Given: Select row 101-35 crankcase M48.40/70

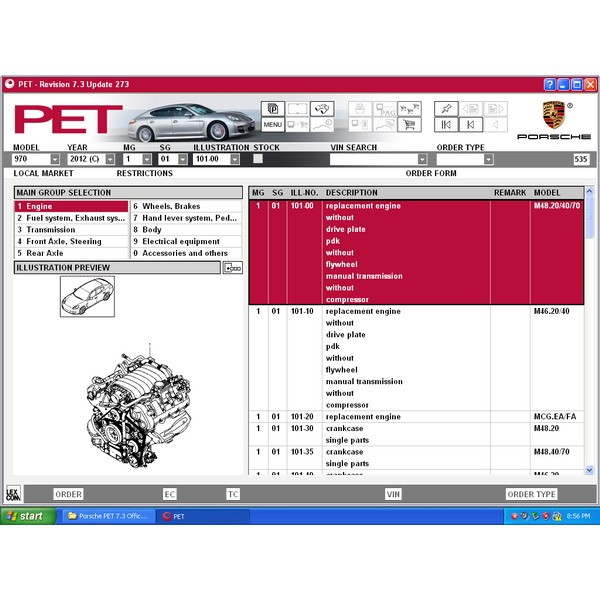Looking at the screenshot, I should tap(416, 458).
